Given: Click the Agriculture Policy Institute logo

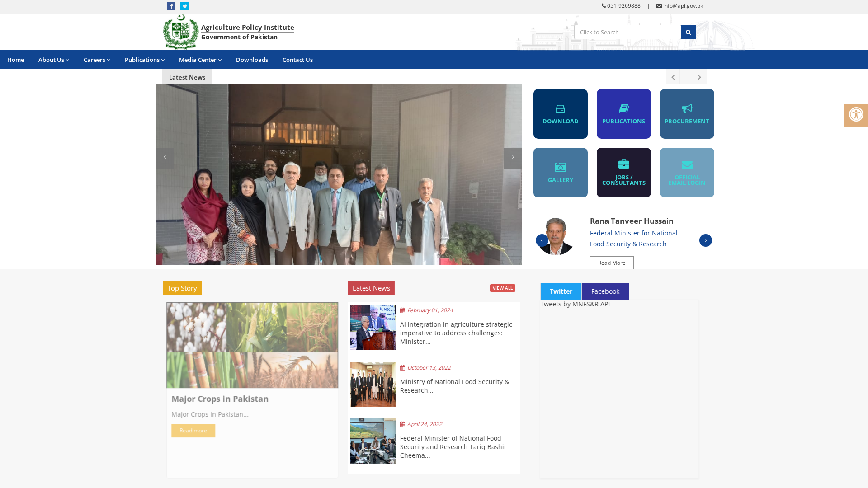Looking at the screenshot, I should (181, 32).
